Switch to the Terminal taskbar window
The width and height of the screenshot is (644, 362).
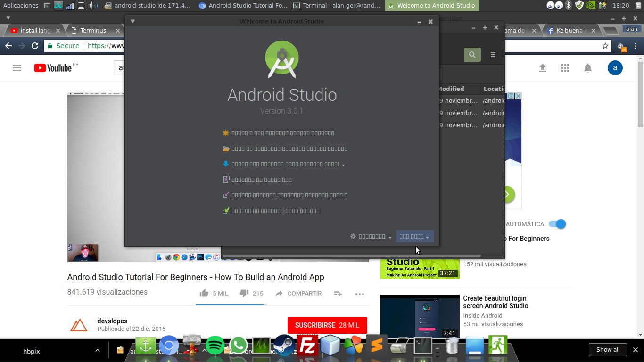pos(336,6)
